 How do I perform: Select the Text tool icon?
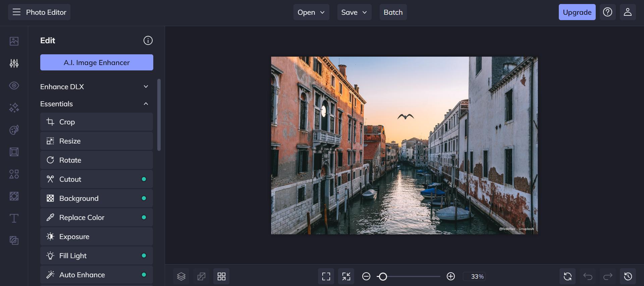click(x=14, y=218)
